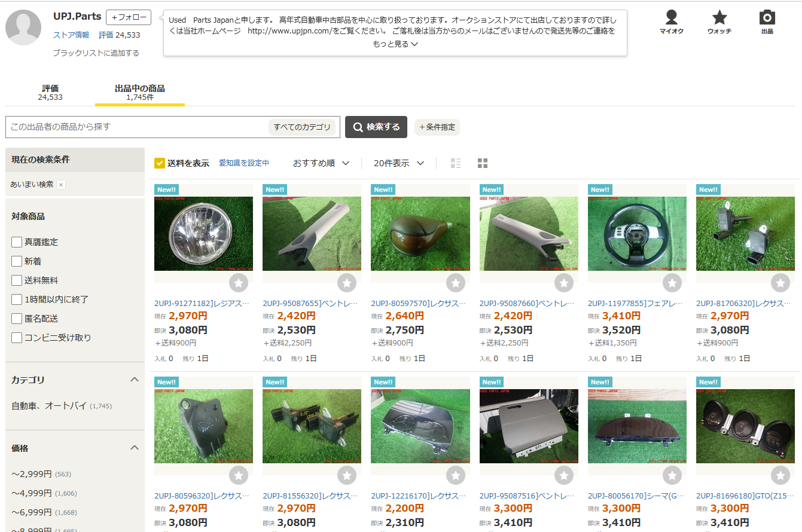Open listing title 2UPJ-12216170]レクサス

pyautogui.click(x=419, y=496)
